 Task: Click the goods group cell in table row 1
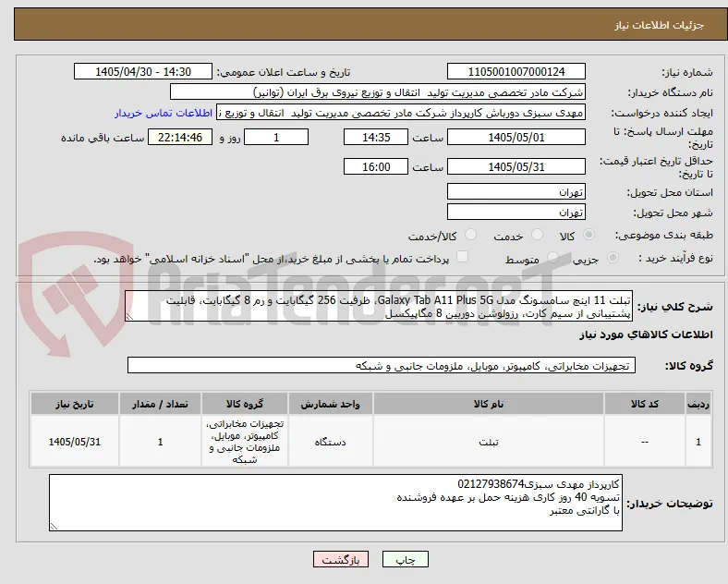pyautogui.click(x=245, y=442)
